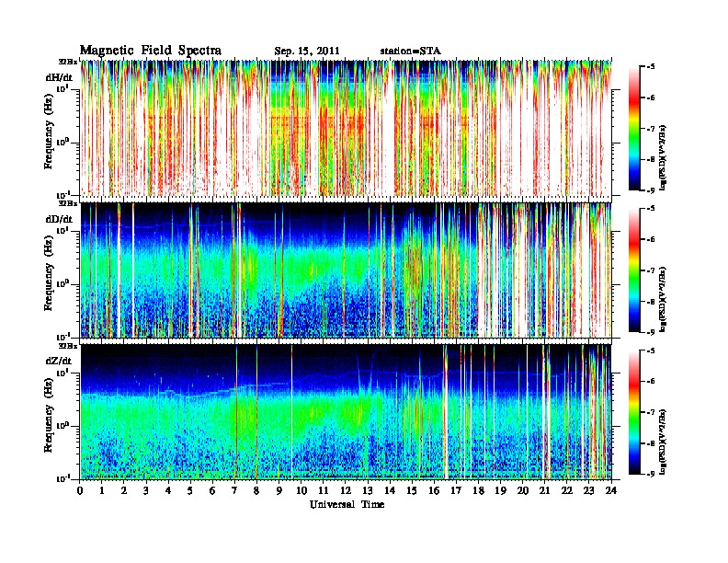Click the -8 tick of the dD/dt color scale
The image size is (728, 563).
click(650, 301)
